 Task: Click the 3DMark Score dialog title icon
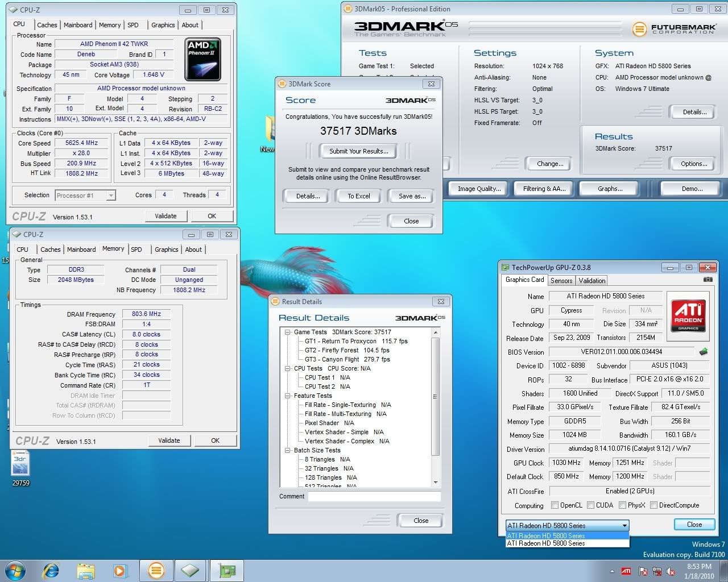(x=282, y=84)
